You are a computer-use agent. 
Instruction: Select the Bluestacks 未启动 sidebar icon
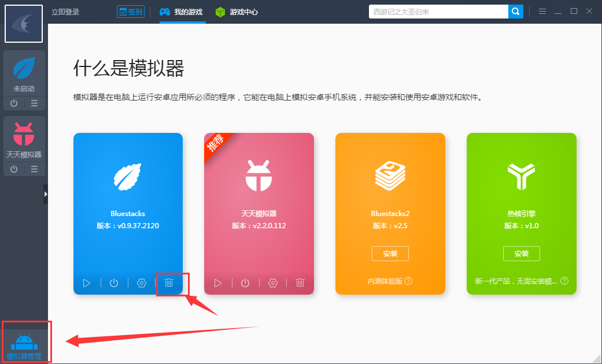(24, 68)
